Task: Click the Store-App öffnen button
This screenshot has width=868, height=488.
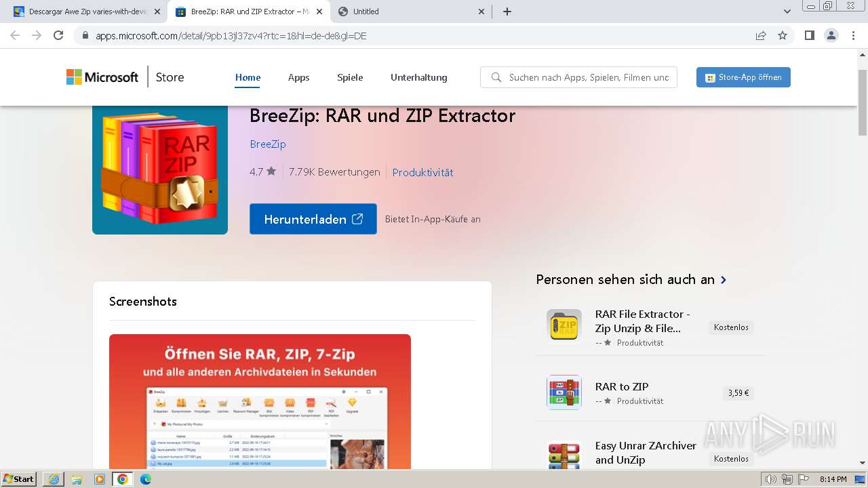Action: tap(743, 77)
